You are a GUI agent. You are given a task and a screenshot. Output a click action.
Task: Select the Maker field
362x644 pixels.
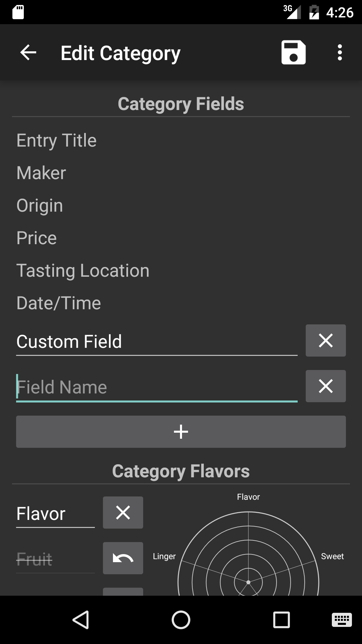point(42,173)
